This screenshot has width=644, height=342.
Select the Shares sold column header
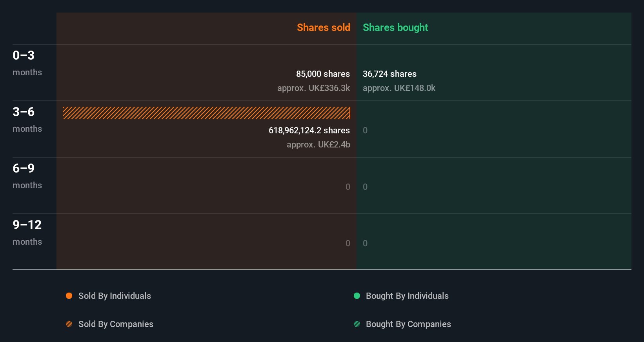click(x=324, y=27)
